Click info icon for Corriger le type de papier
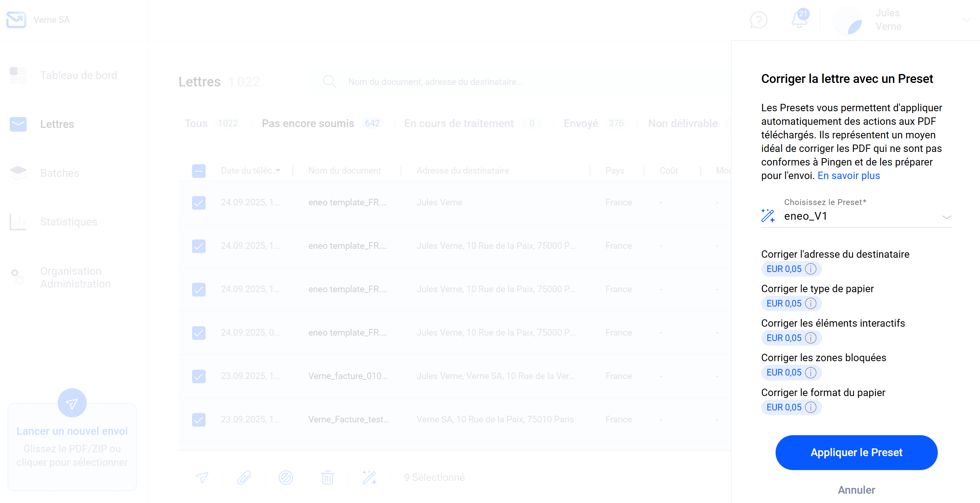980x503 pixels. tap(811, 303)
